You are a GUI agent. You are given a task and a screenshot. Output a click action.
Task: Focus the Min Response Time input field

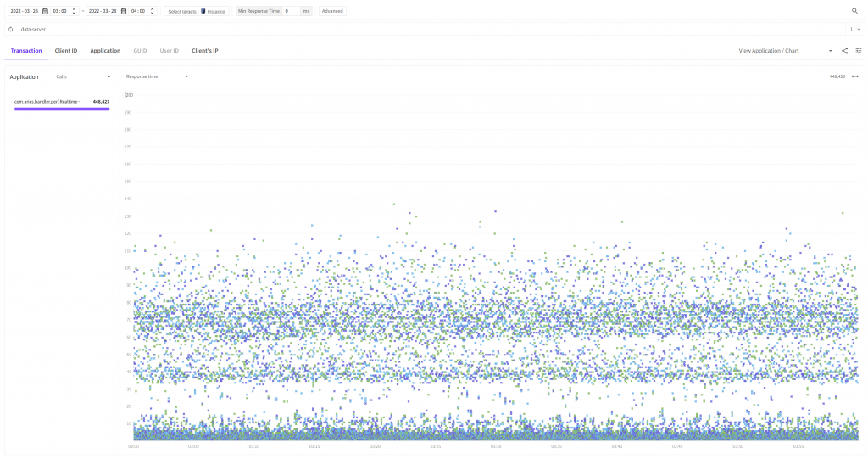tap(292, 11)
